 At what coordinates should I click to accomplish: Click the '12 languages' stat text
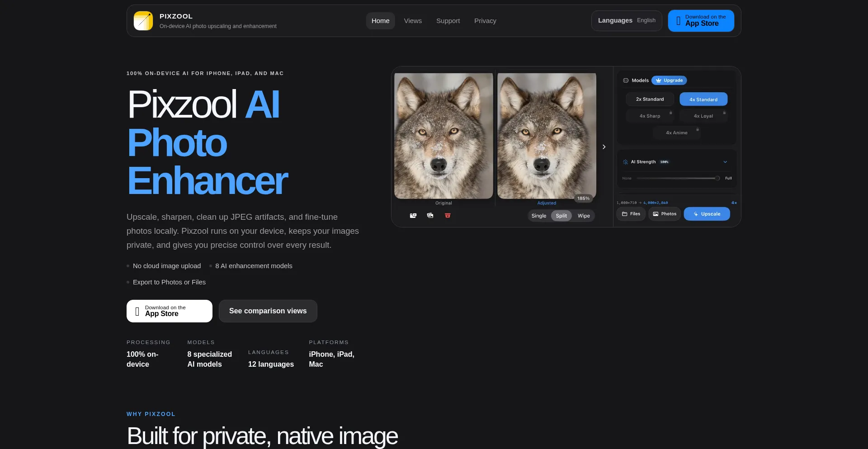271,364
